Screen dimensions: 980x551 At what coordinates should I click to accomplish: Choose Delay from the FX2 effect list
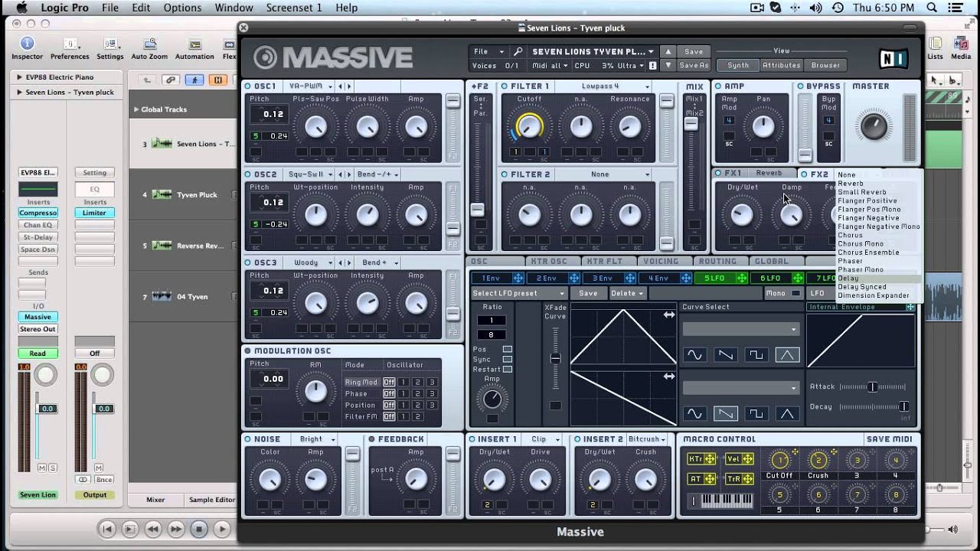click(x=848, y=279)
